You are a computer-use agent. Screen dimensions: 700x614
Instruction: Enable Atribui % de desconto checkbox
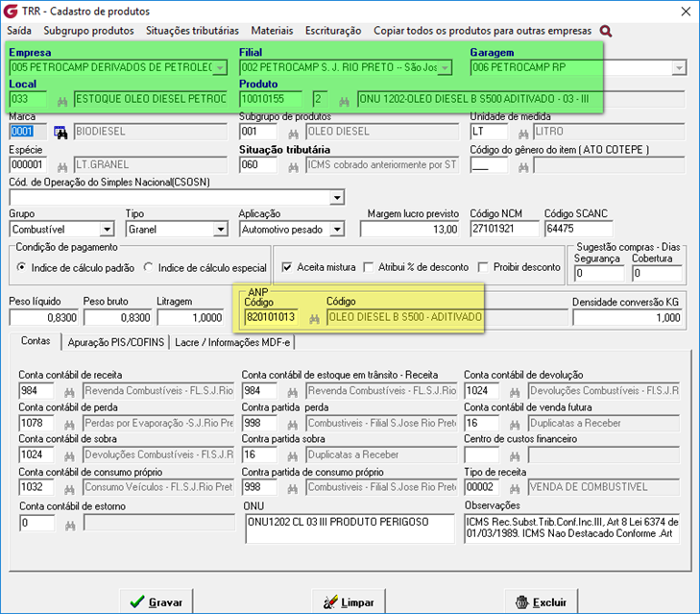coord(369,267)
